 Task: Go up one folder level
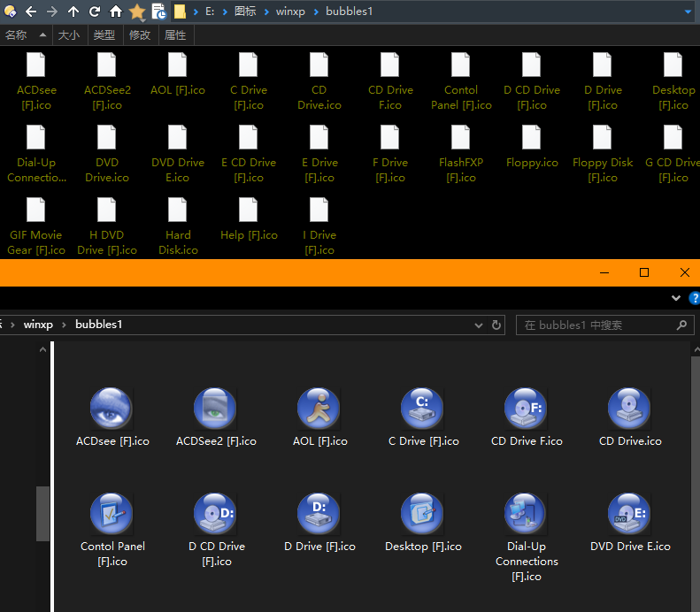click(x=73, y=12)
